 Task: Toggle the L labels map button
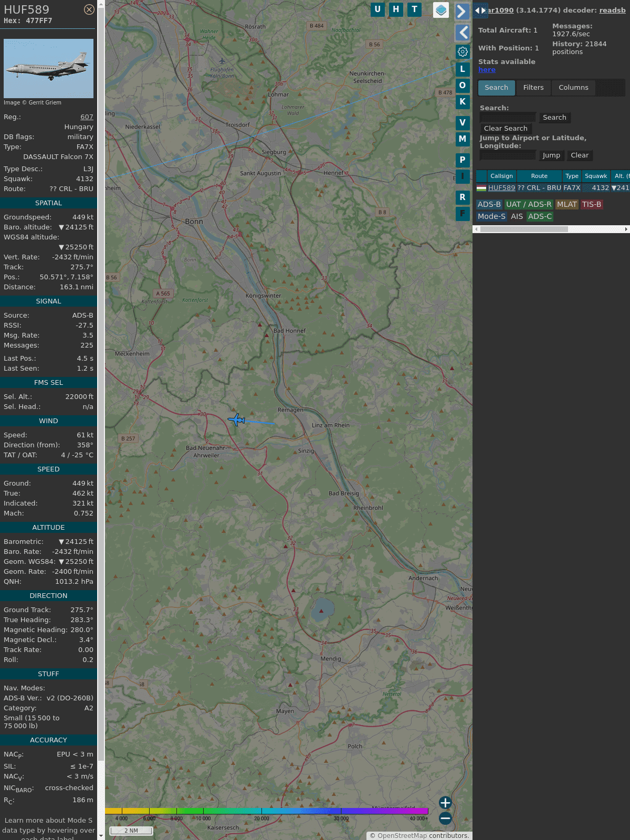(463, 69)
